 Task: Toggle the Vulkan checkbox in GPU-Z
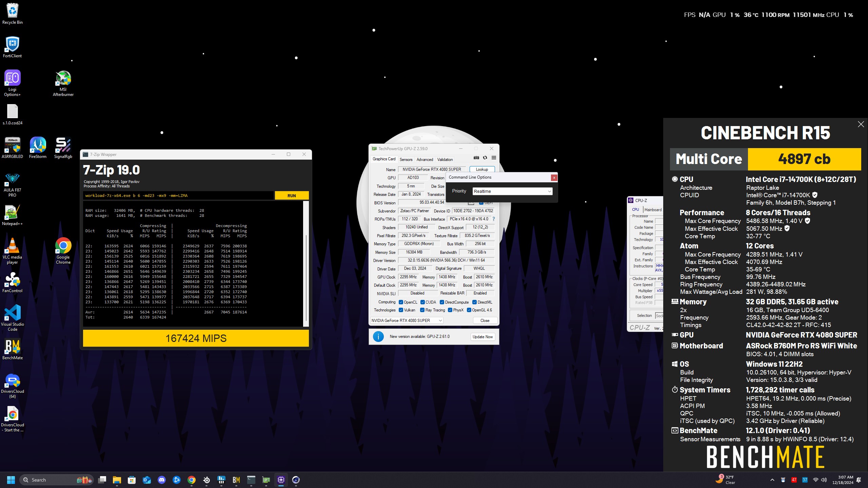click(401, 310)
